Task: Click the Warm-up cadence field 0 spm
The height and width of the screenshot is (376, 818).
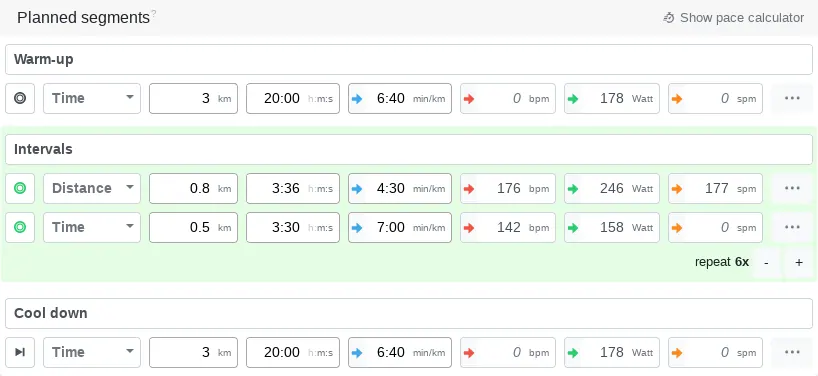Action: pyautogui.click(x=715, y=98)
